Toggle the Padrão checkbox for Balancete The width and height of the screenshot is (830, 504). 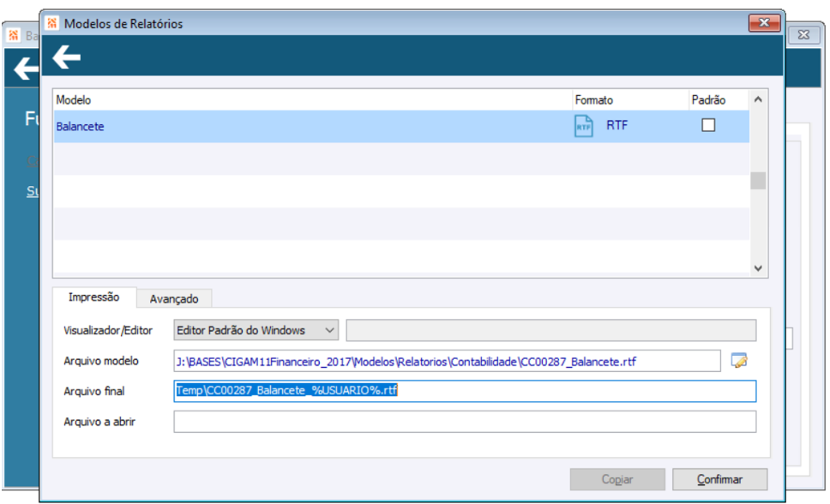tap(707, 125)
